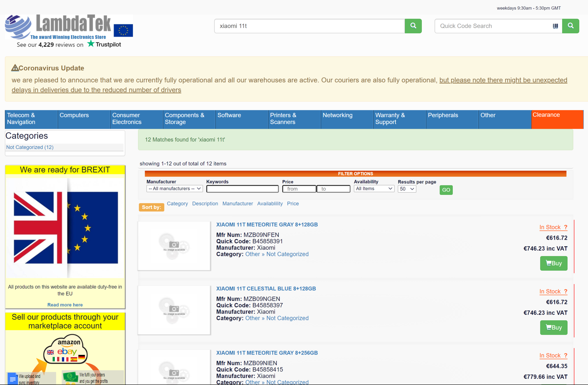Screen dimensions: 588x385
Task: Focus the Price to field
Action: pyautogui.click(x=333, y=189)
